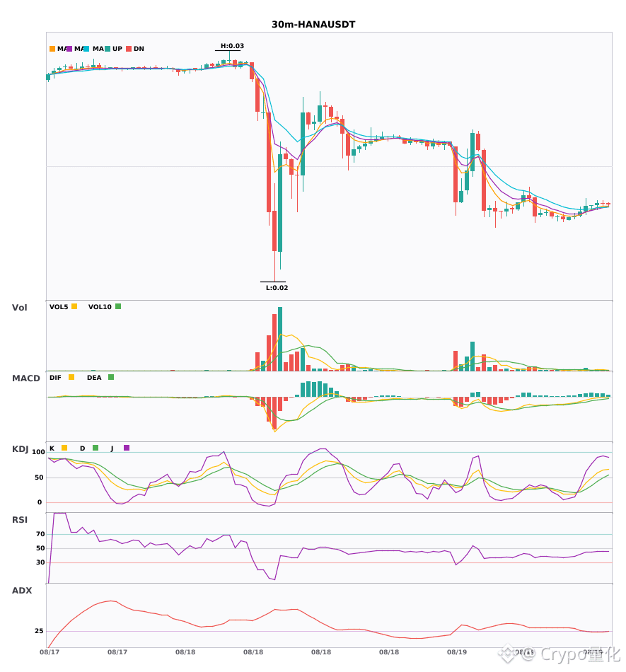Select the MACD panel label
The height and width of the screenshot is (672, 626).
click(25, 378)
